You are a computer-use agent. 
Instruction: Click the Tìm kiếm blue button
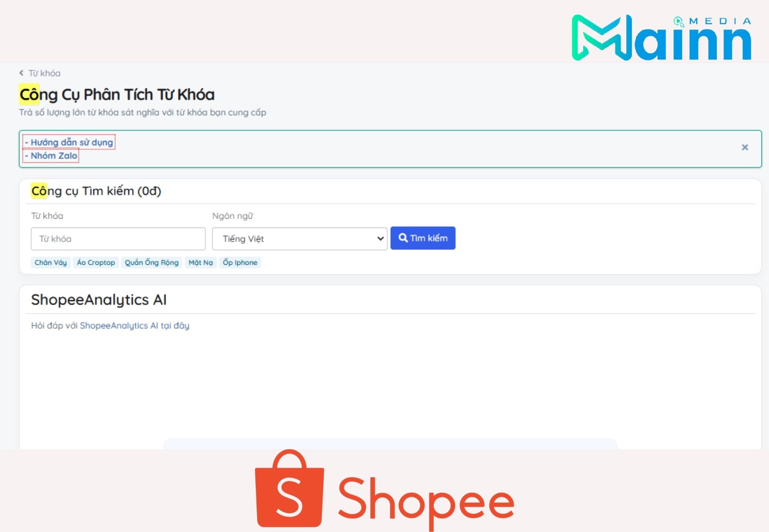(x=423, y=238)
